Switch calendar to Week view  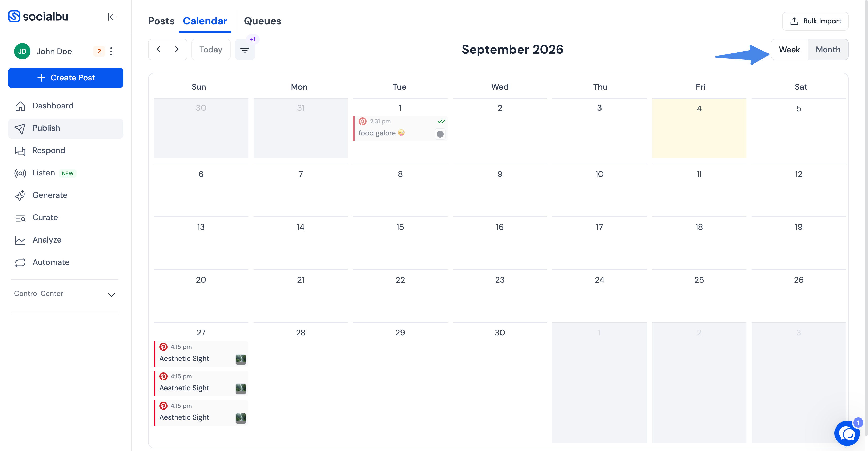[789, 50]
